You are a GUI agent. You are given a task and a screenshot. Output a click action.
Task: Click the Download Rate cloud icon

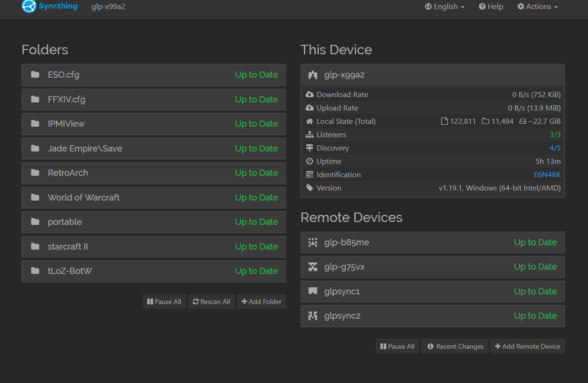click(309, 94)
